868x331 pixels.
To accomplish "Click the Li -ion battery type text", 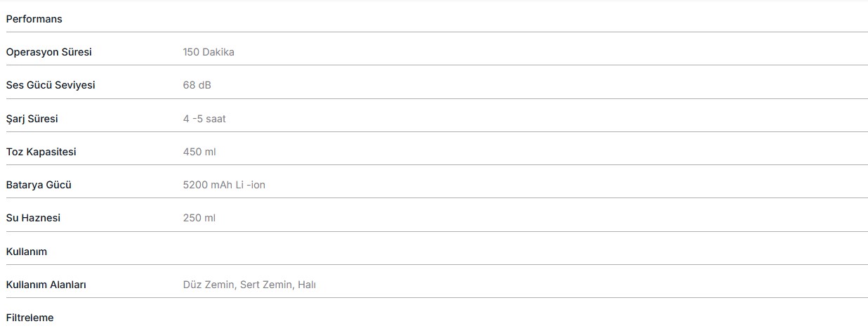I will coord(251,185).
